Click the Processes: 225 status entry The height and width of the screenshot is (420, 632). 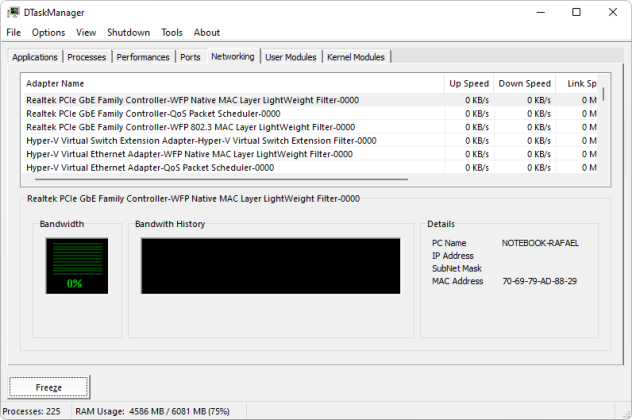click(x=31, y=412)
